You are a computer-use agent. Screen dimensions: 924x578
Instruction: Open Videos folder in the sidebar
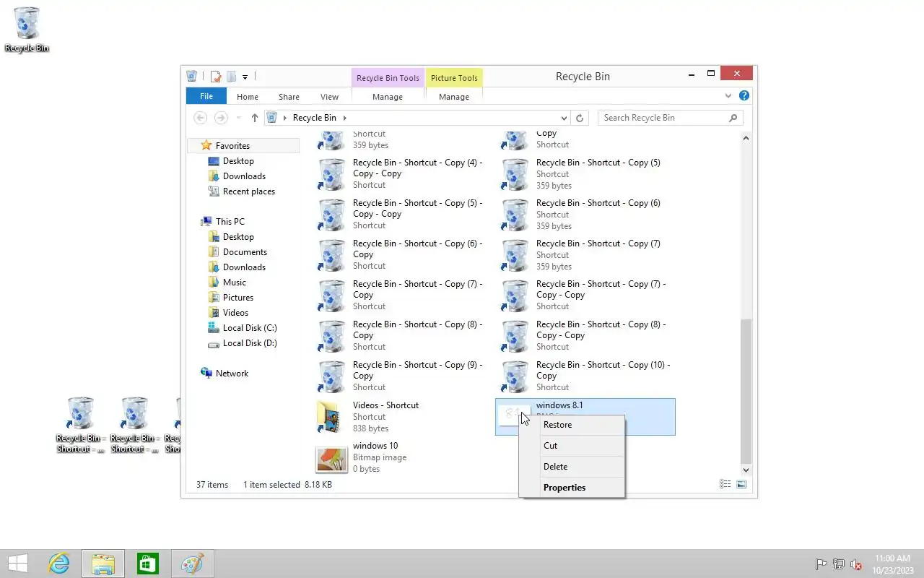[235, 313]
